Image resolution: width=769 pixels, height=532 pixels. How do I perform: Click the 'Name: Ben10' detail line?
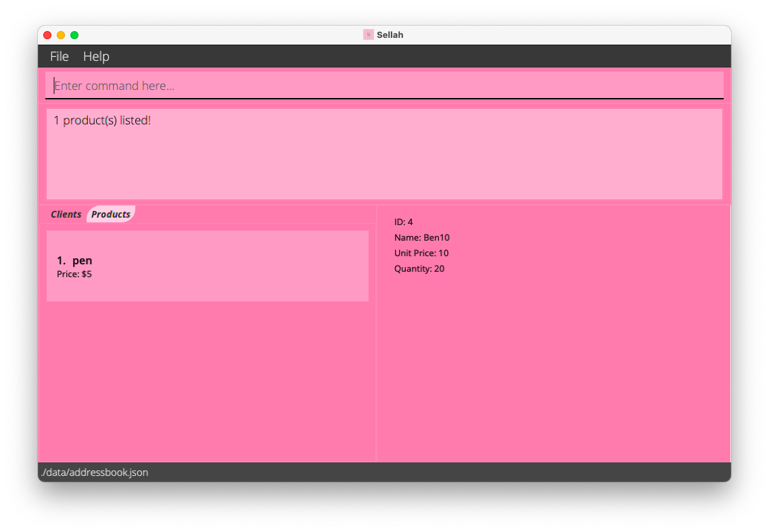click(x=421, y=237)
